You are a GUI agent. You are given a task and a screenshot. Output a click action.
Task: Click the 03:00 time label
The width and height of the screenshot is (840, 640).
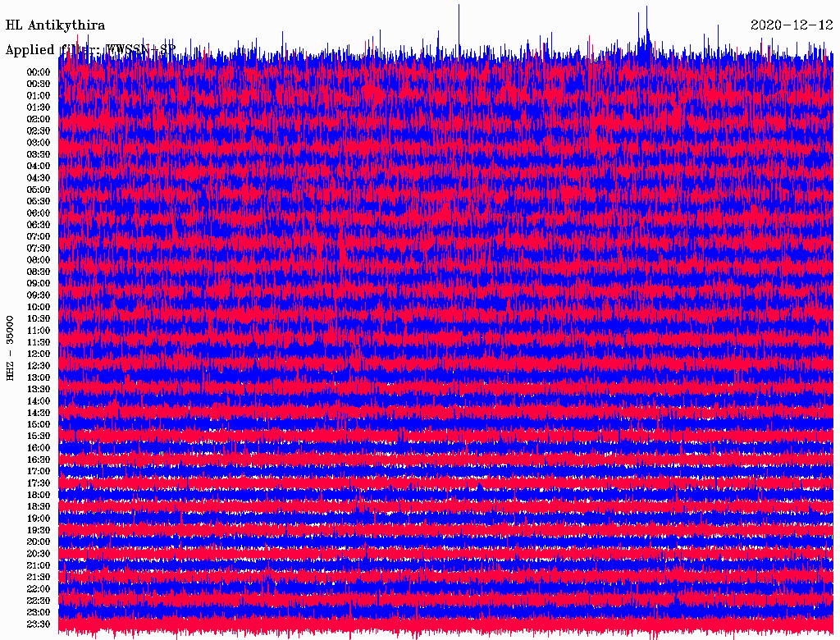tap(39, 143)
